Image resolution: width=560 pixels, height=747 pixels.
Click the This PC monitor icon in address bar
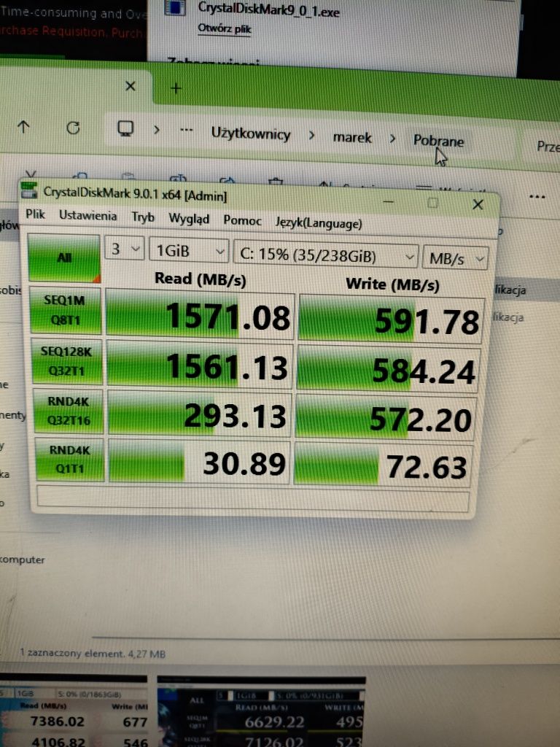125,128
